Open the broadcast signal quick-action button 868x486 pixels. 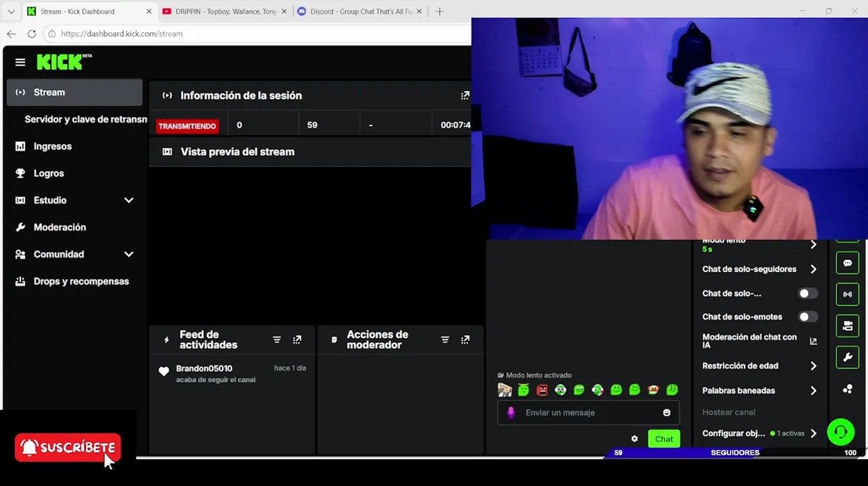tap(848, 294)
